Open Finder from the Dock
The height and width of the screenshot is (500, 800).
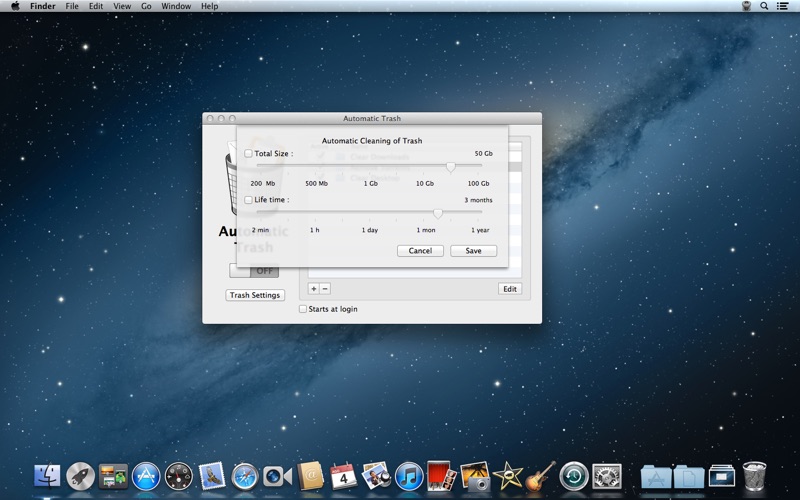pos(47,477)
